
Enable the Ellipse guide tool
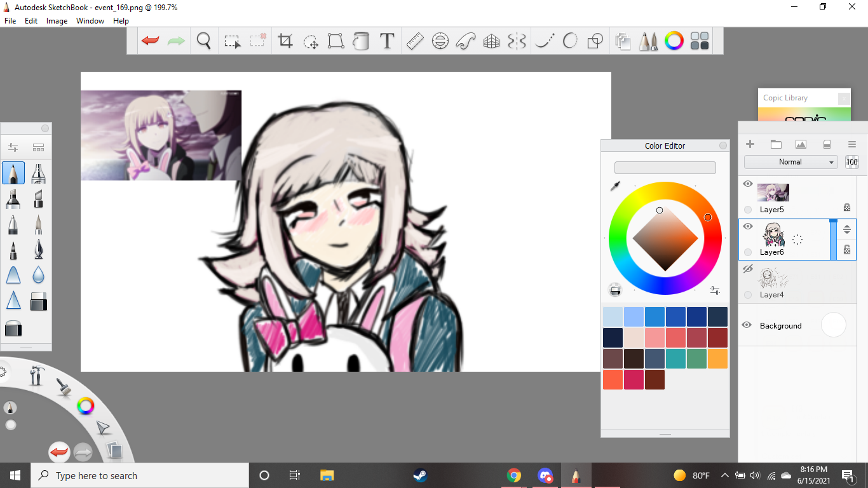click(440, 41)
